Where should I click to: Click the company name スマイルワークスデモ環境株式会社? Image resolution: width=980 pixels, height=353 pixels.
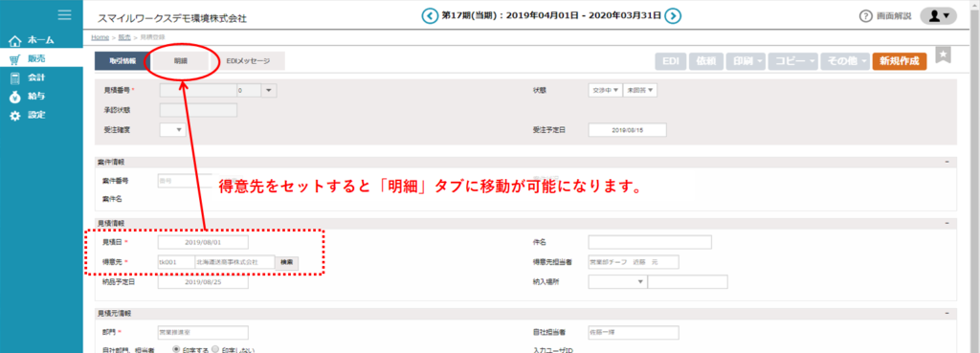pos(172,18)
